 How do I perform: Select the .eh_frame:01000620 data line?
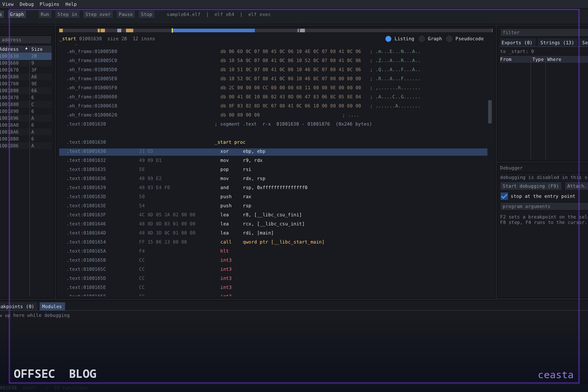tap(273, 115)
